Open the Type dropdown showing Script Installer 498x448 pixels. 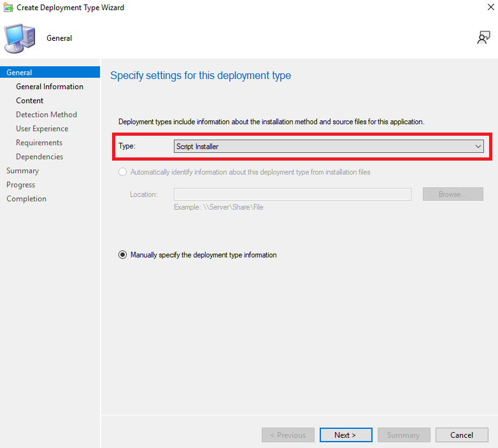click(x=328, y=147)
